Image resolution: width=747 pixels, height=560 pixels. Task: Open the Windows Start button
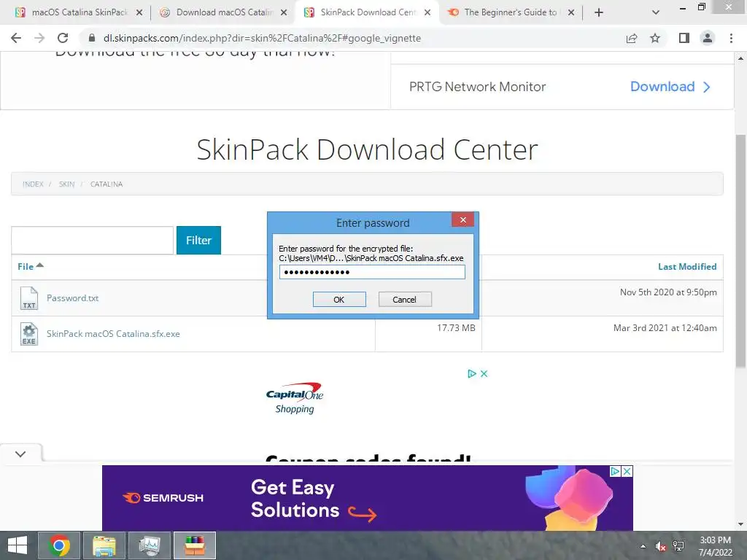click(18, 545)
